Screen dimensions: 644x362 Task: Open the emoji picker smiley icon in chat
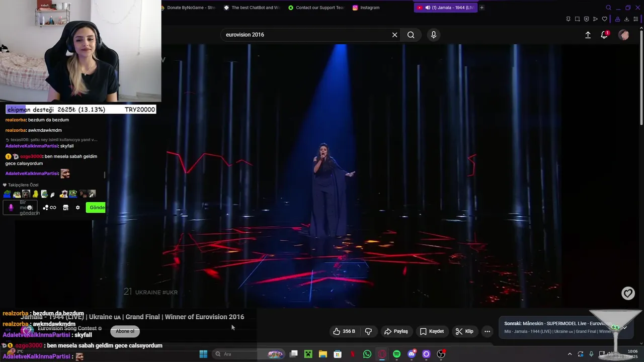tap(30, 207)
